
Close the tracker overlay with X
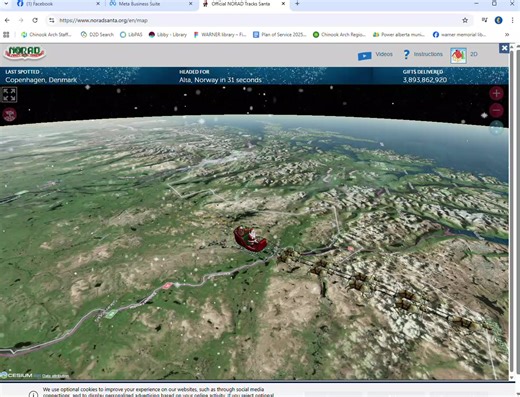504,48
